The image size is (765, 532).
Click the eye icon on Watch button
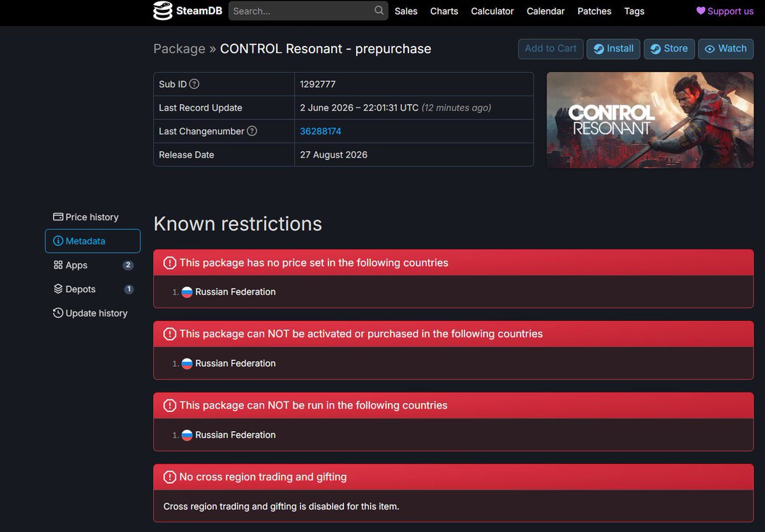pos(710,48)
